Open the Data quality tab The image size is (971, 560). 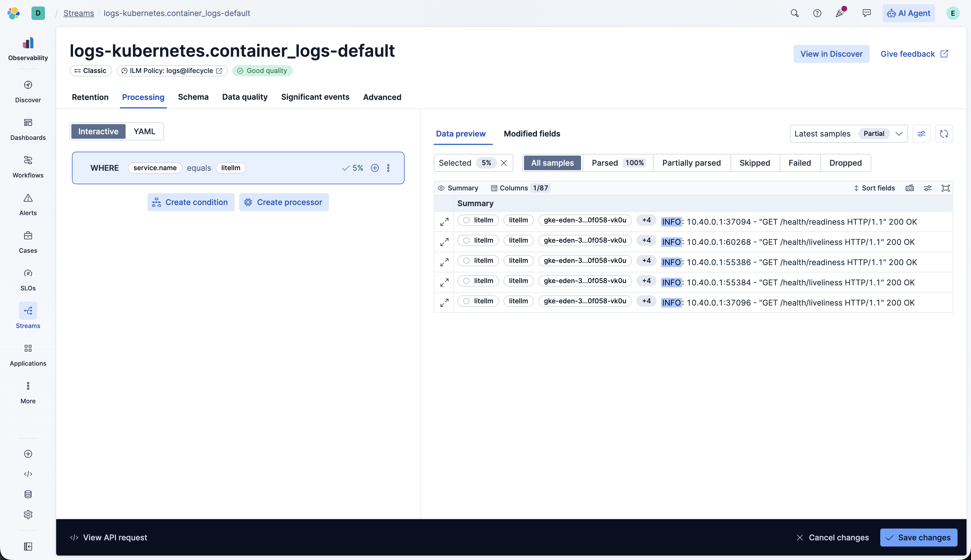point(245,97)
